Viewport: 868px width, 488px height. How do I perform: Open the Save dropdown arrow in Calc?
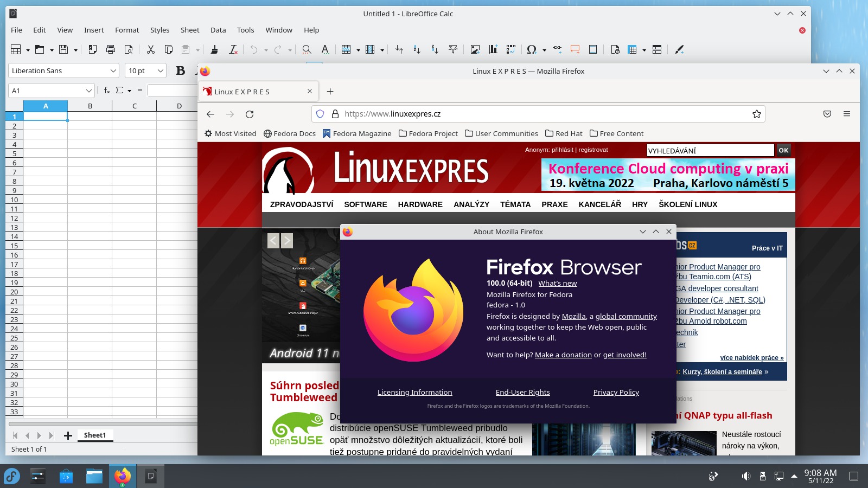pyautogui.click(x=75, y=50)
